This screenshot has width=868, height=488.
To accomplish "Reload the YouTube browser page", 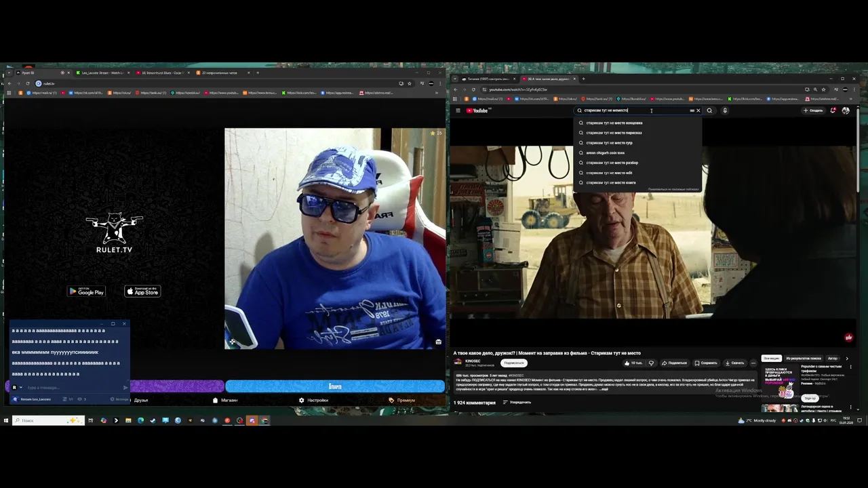I will tap(473, 89).
